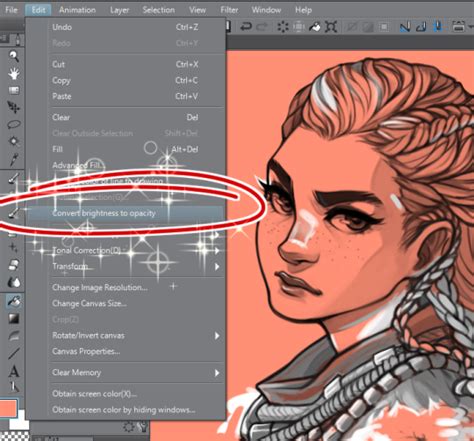Close the open Edit menu tab

pyautogui.click(x=38, y=10)
